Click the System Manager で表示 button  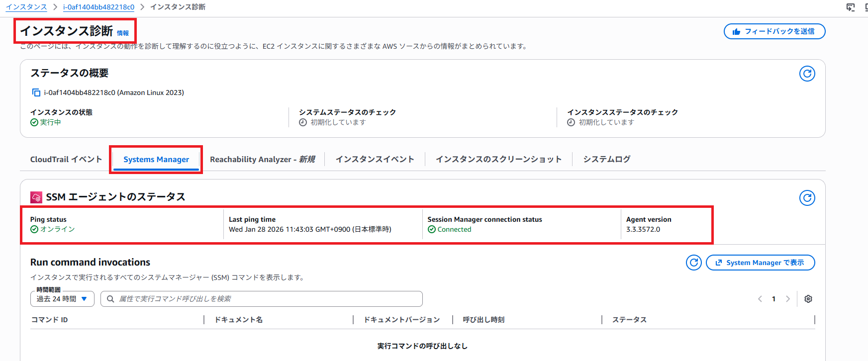coord(760,263)
